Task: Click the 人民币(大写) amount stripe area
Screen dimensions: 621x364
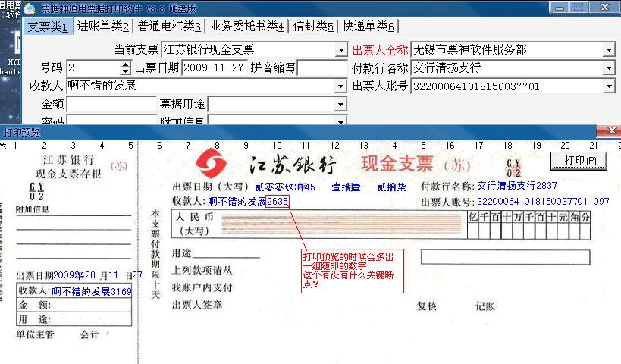Action: (341, 224)
